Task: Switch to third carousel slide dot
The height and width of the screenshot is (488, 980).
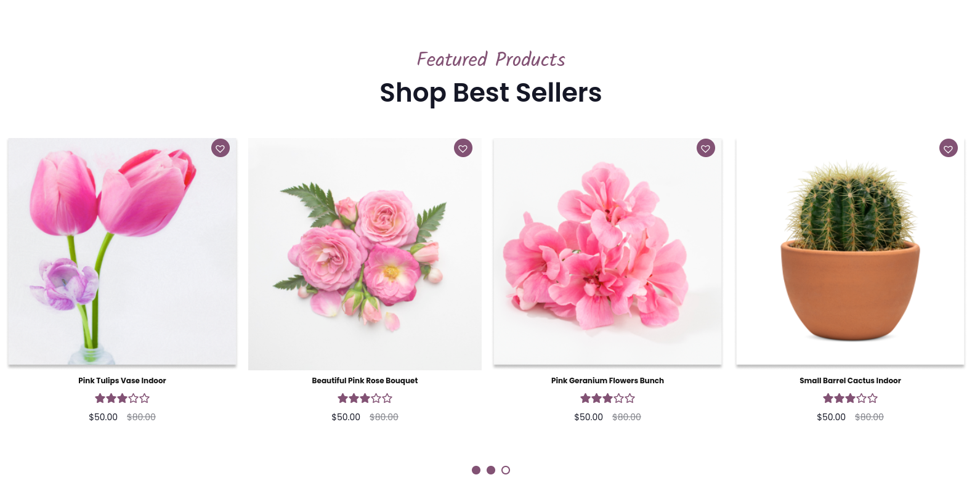Action: coord(506,470)
